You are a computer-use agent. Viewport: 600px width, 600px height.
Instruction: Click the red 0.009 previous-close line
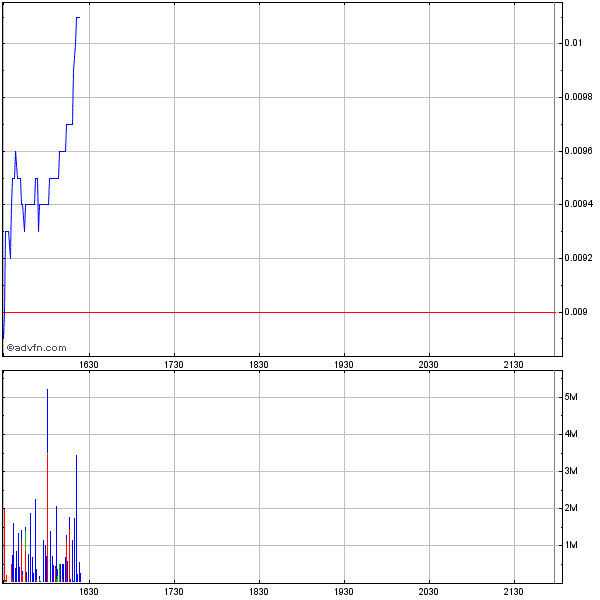click(x=279, y=313)
